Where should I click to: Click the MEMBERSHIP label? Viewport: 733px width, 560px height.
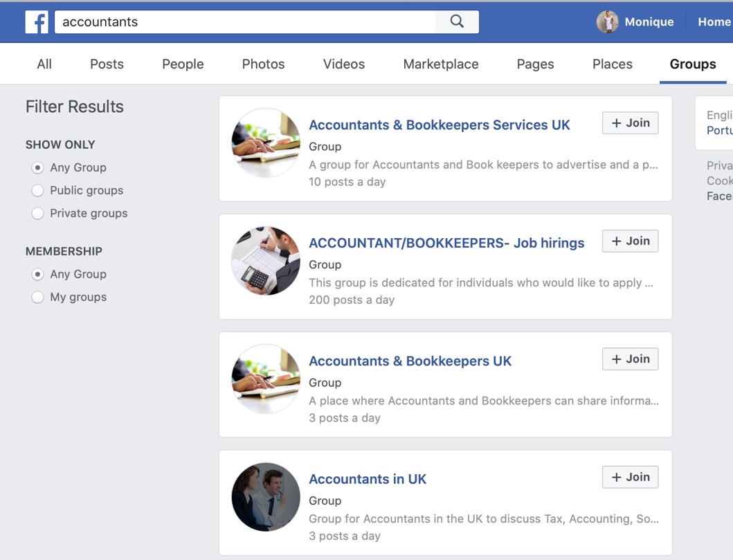click(x=64, y=251)
